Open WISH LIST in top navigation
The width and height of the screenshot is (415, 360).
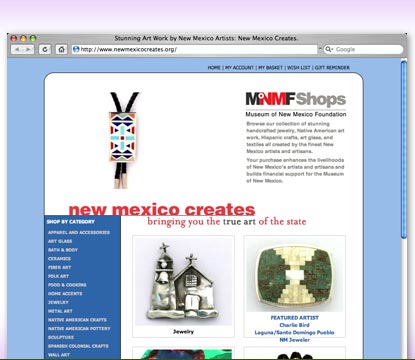tap(299, 68)
